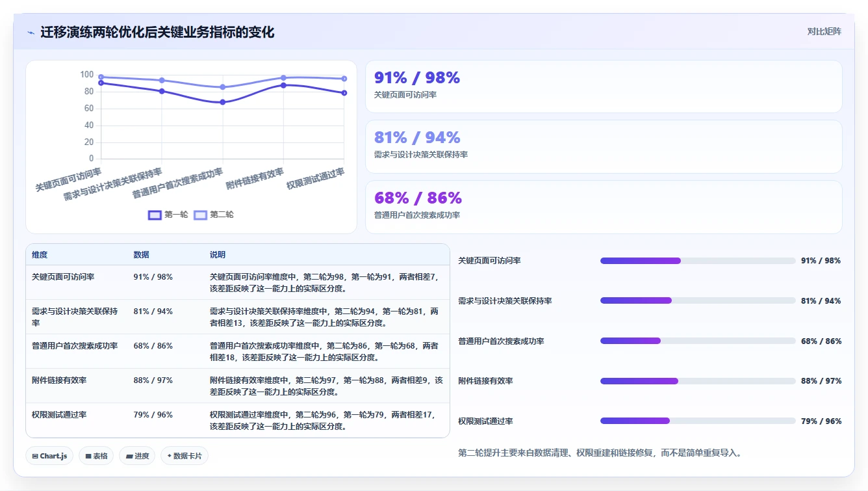Click the 第二轮提升主要来自数据清理 summary note
Screen dimensions: 868x491
(600, 453)
